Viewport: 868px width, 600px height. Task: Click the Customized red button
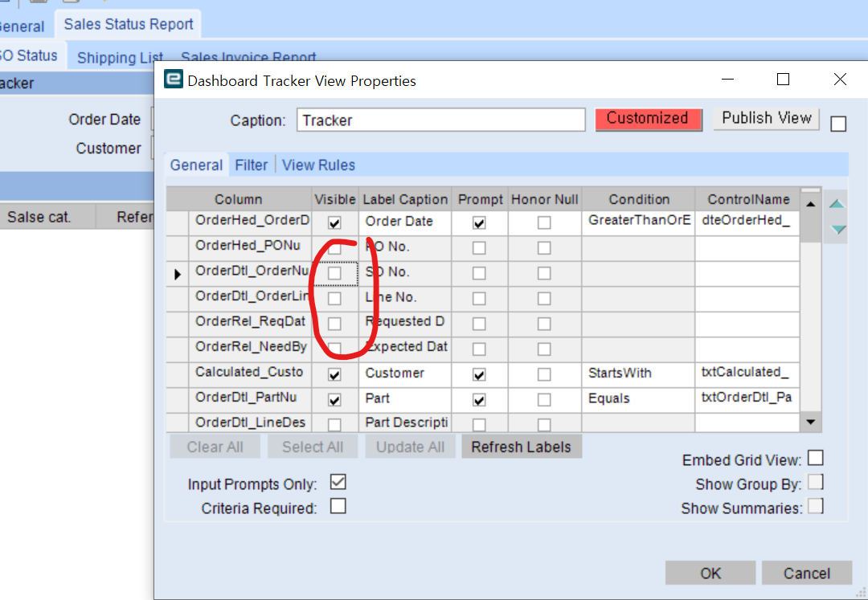(x=649, y=119)
